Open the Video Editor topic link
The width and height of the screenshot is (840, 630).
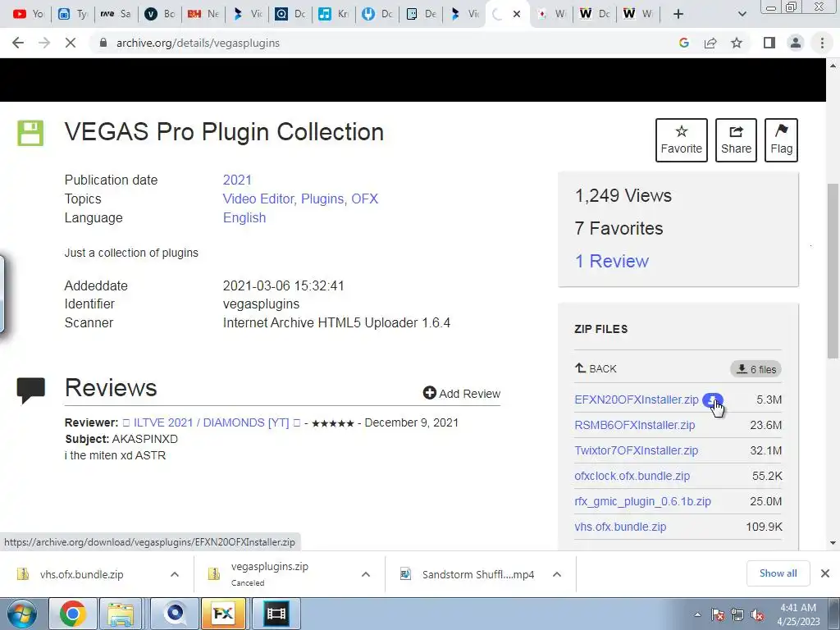tap(258, 199)
